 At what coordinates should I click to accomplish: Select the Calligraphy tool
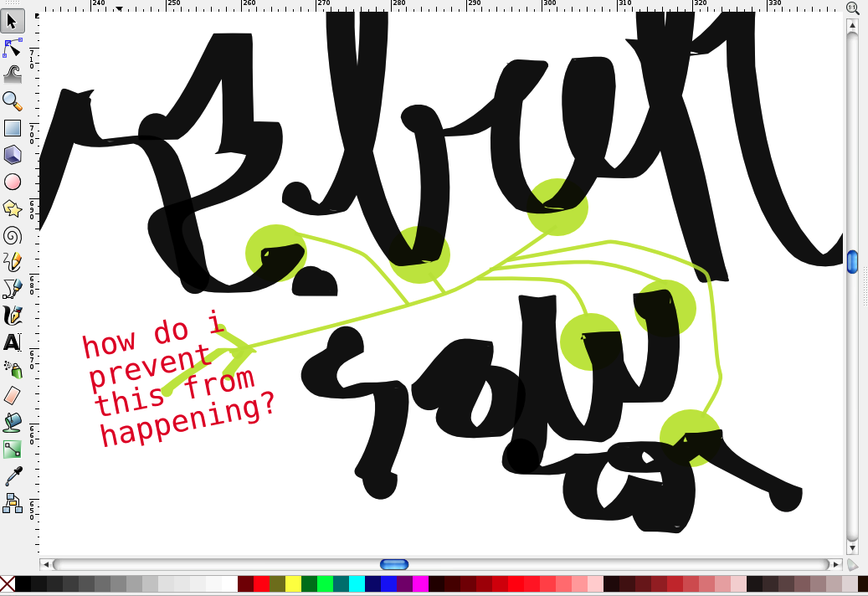12,315
